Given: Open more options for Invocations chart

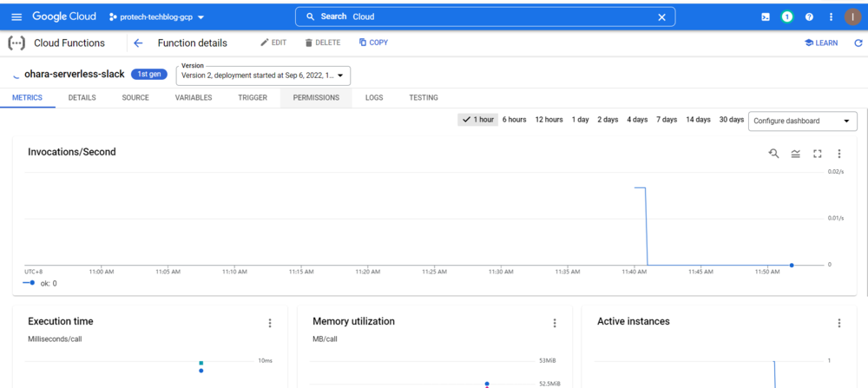Looking at the screenshot, I should click(838, 154).
